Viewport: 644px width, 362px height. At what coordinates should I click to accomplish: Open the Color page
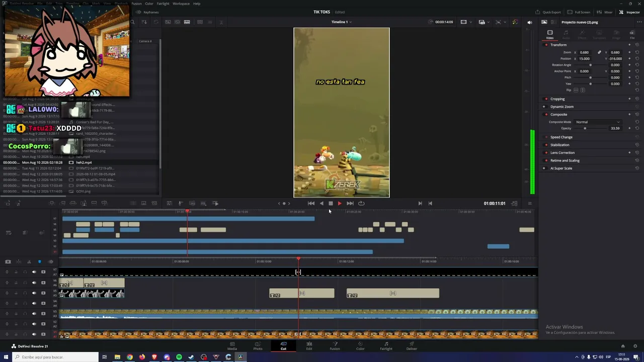click(360, 346)
